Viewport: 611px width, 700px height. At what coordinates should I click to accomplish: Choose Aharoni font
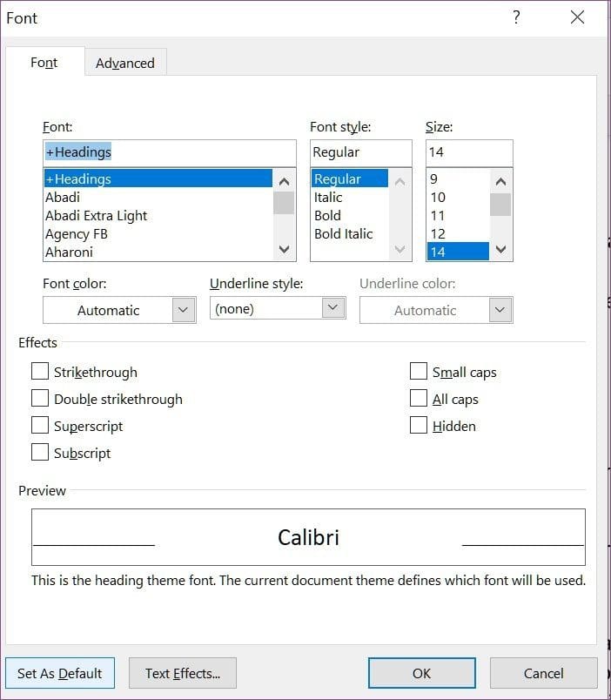click(x=158, y=252)
